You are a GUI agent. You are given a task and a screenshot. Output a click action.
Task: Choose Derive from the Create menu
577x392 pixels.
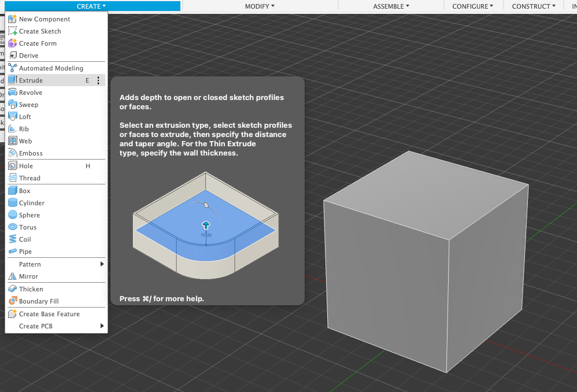tap(56, 55)
